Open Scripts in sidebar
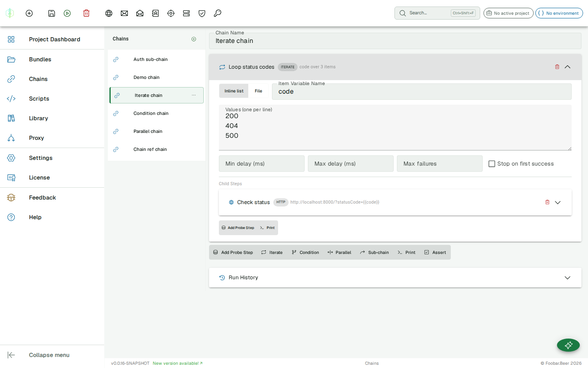The height and width of the screenshot is (368, 588). (x=52, y=99)
